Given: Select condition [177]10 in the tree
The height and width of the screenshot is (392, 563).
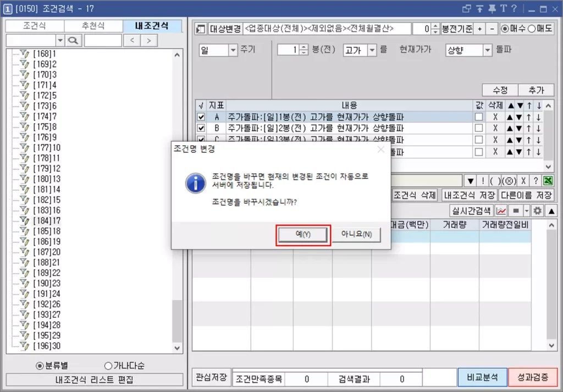Looking at the screenshot, I should [x=47, y=148].
